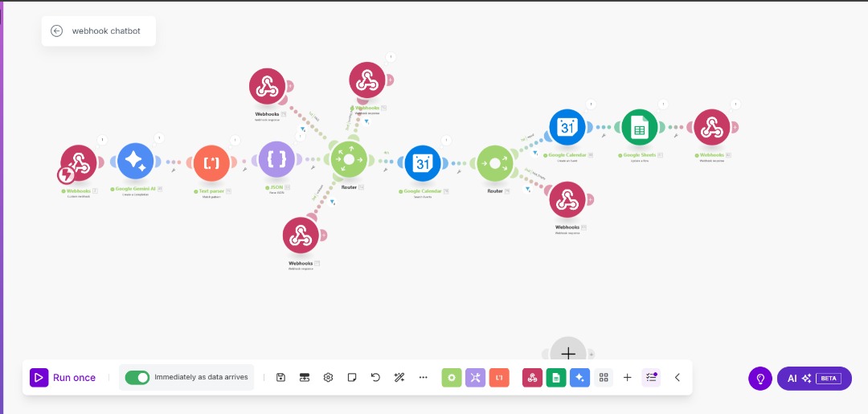Click the Run once button
The width and height of the screenshot is (868, 414).
point(63,378)
